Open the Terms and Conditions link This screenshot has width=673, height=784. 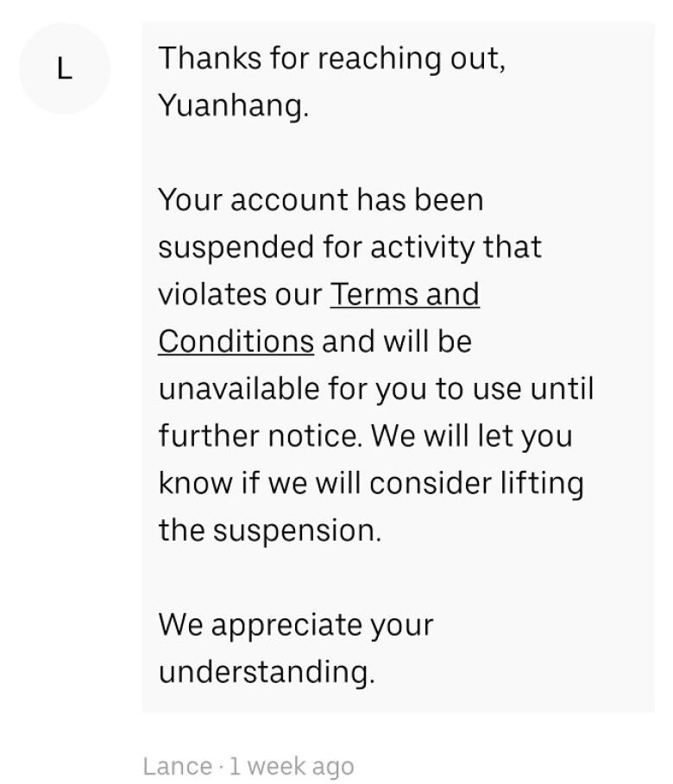pos(405,294)
